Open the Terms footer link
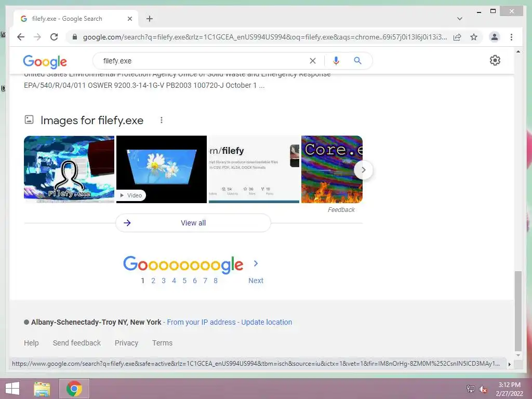The width and height of the screenshot is (532, 399). [162, 343]
